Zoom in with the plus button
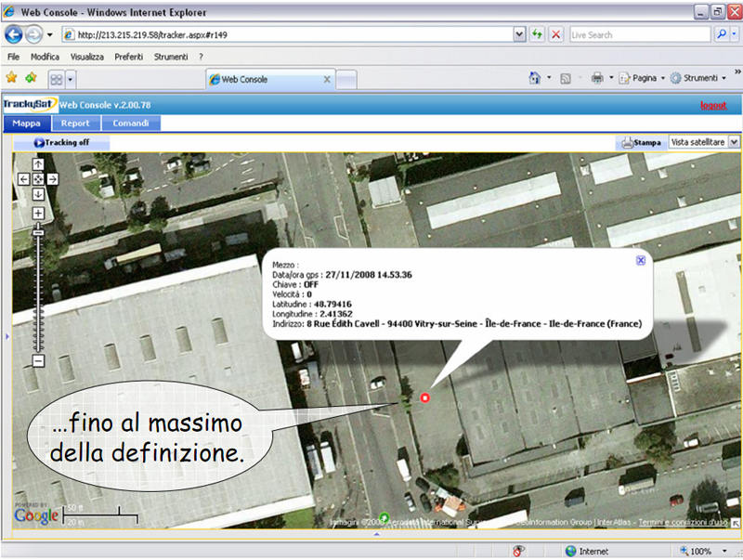 pyautogui.click(x=38, y=214)
